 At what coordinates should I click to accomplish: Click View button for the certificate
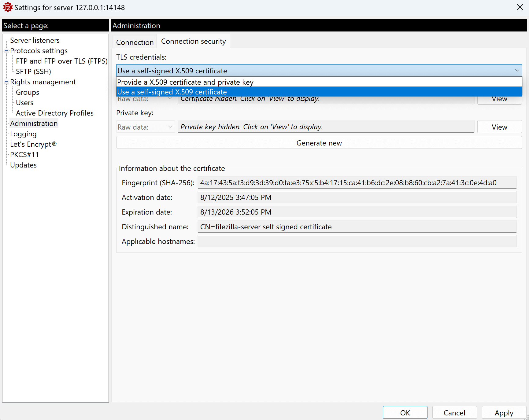(x=499, y=100)
